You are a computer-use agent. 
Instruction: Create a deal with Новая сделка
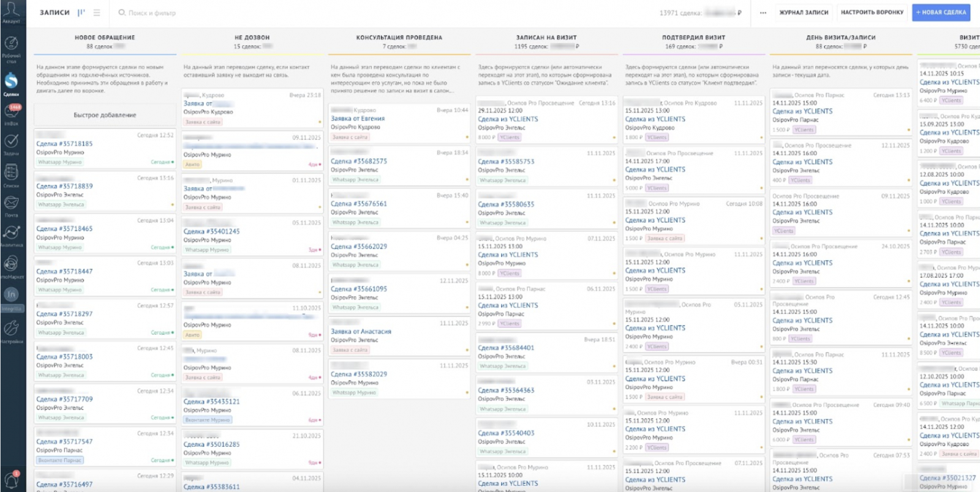pos(941,12)
